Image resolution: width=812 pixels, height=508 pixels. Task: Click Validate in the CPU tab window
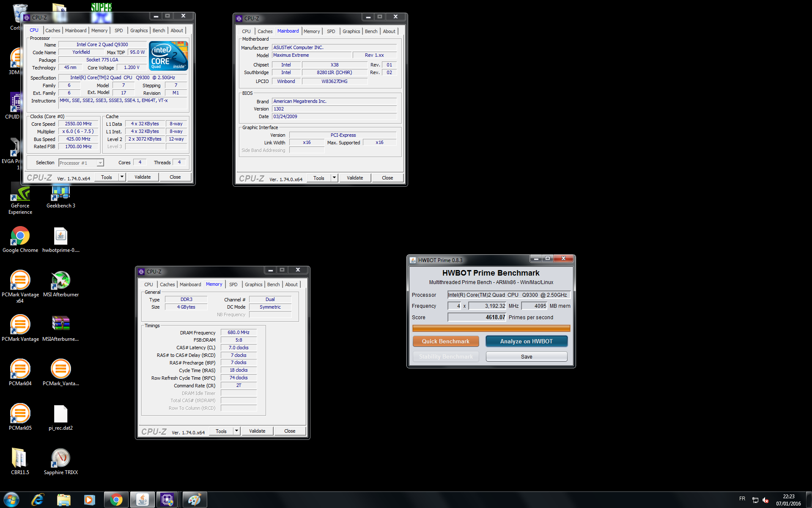pos(143,177)
